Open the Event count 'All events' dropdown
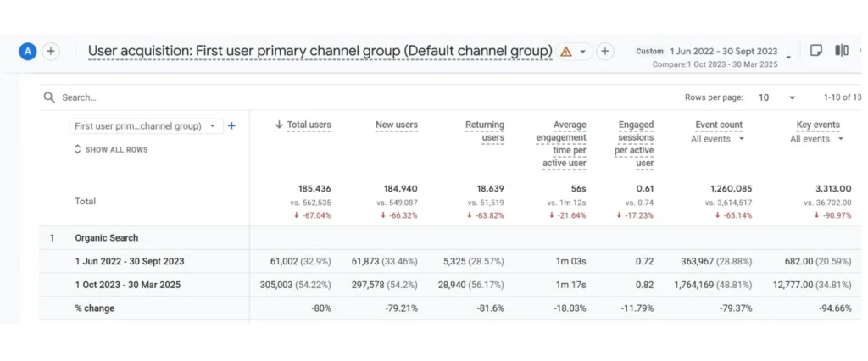 point(718,139)
